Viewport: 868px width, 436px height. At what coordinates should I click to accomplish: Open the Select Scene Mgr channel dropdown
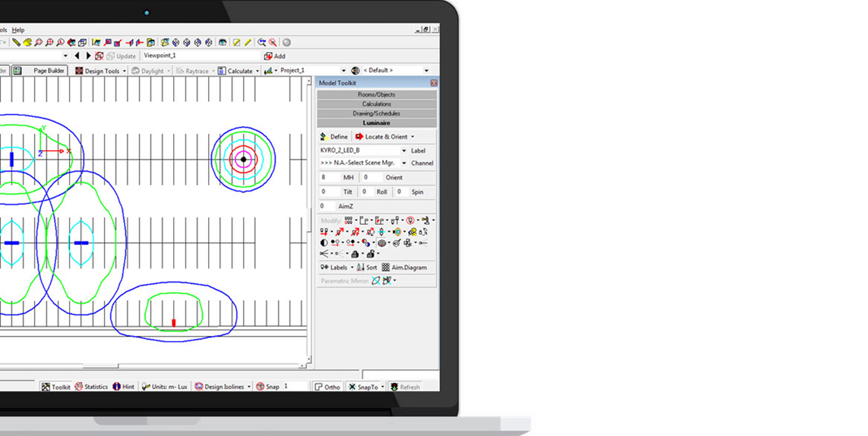[x=403, y=163]
